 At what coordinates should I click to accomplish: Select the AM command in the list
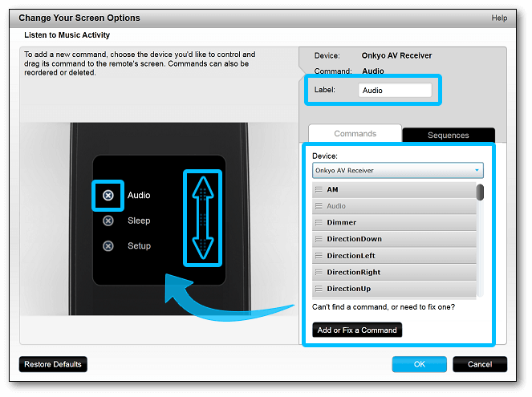click(x=394, y=189)
